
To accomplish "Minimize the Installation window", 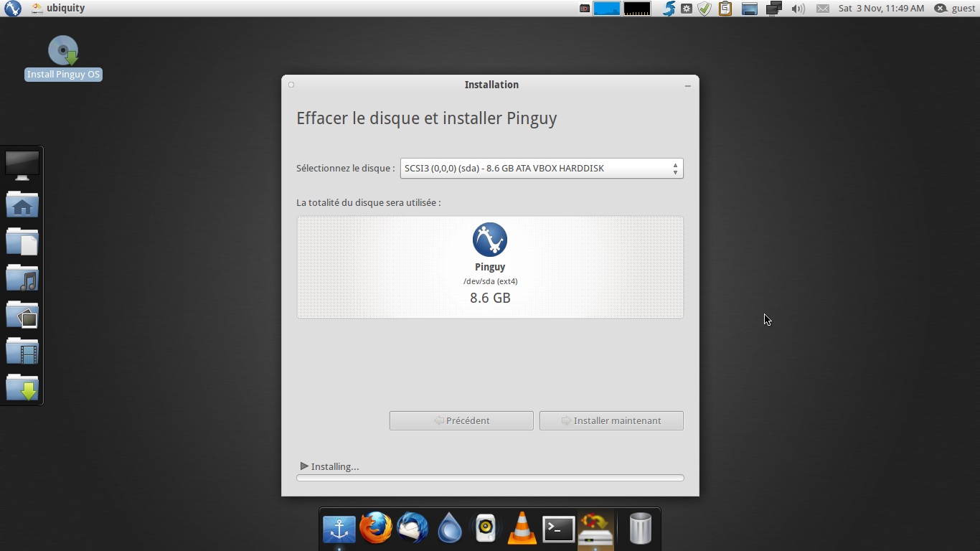I will 687,85.
